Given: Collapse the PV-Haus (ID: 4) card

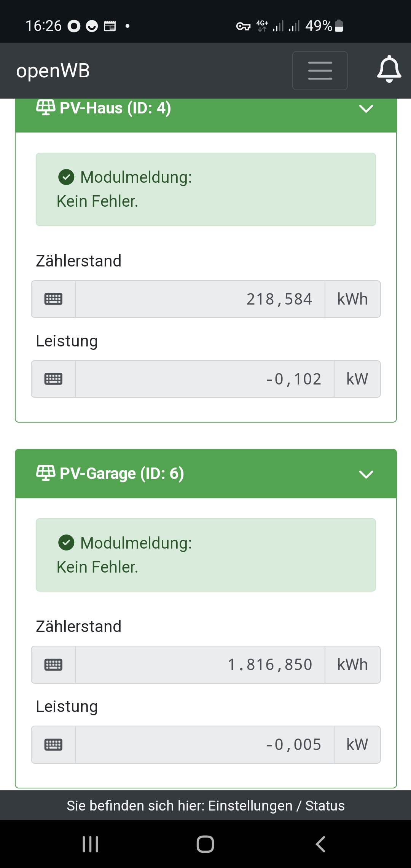Looking at the screenshot, I should (366, 109).
